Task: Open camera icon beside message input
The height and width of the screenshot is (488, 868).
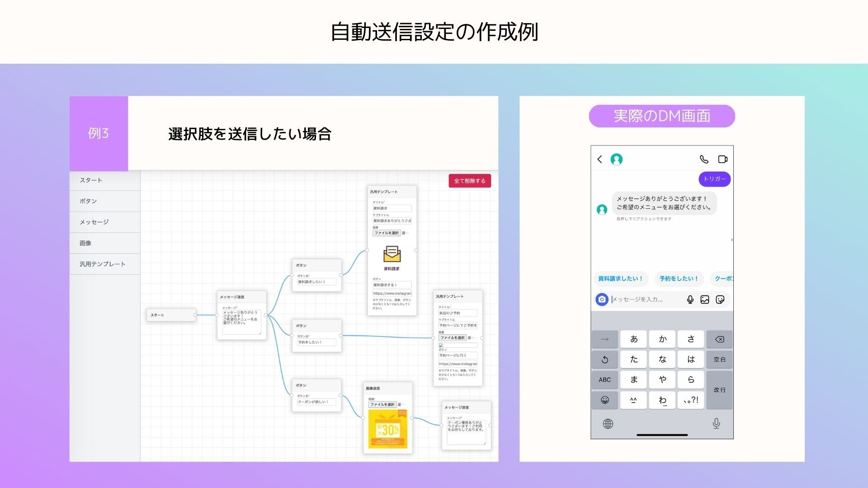Action: 602,300
